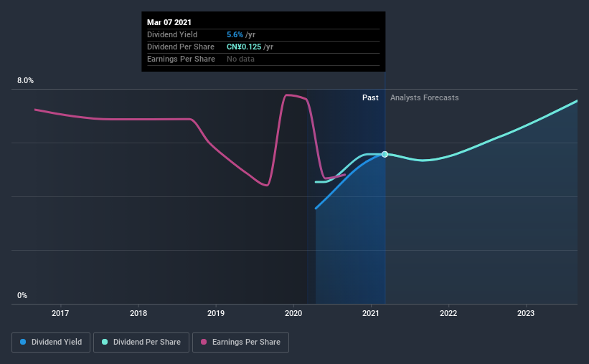Click the Analysts Forecasts label

click(425, 97)
